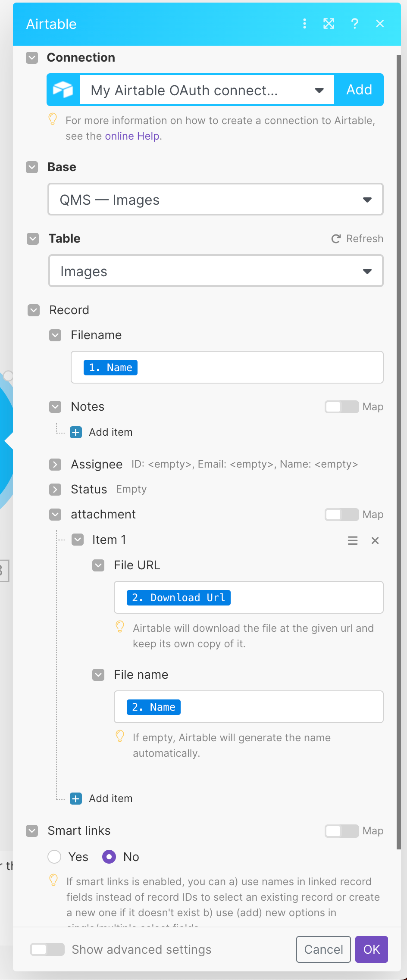Select the '2. Name' pill in File name
The image size is (407, 980).
click(x=153, y=707)
